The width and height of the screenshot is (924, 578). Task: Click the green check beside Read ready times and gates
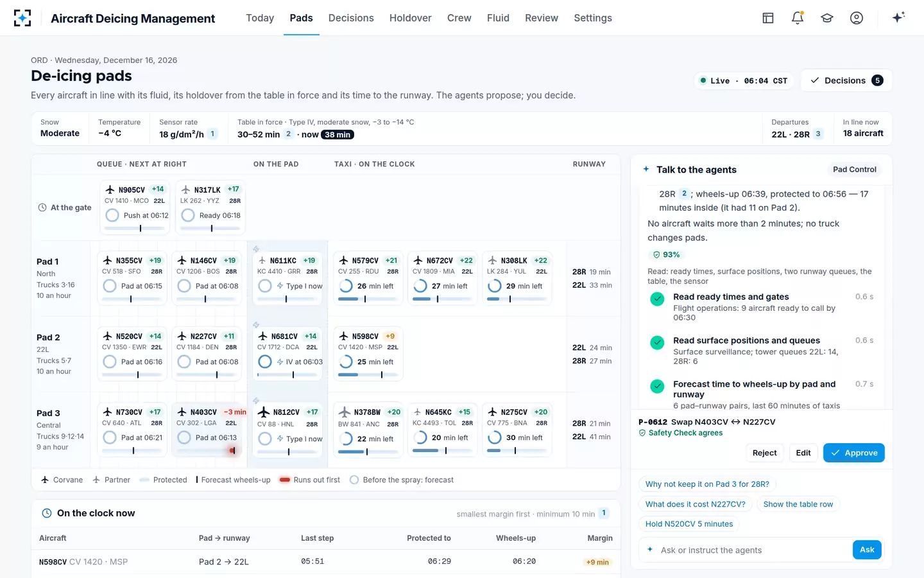tap(657, 299)
